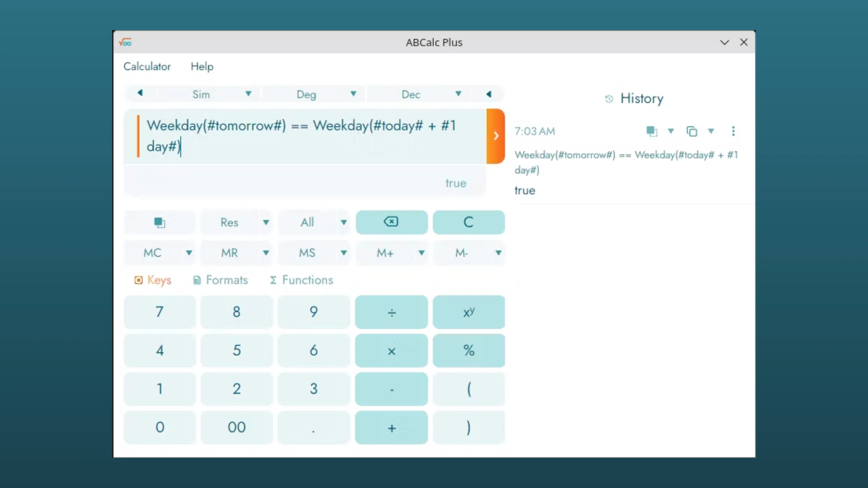Image resolution: width=868 pixels, height=488 pixels.
Task: Click the keypad panel insert-expression icon
Action: click(159, 222)
